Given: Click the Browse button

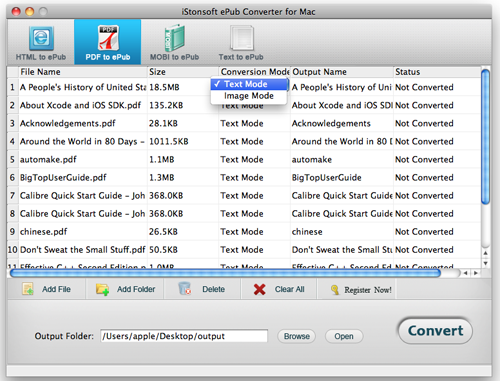Looking at the screenshot, I should (297, 336).
